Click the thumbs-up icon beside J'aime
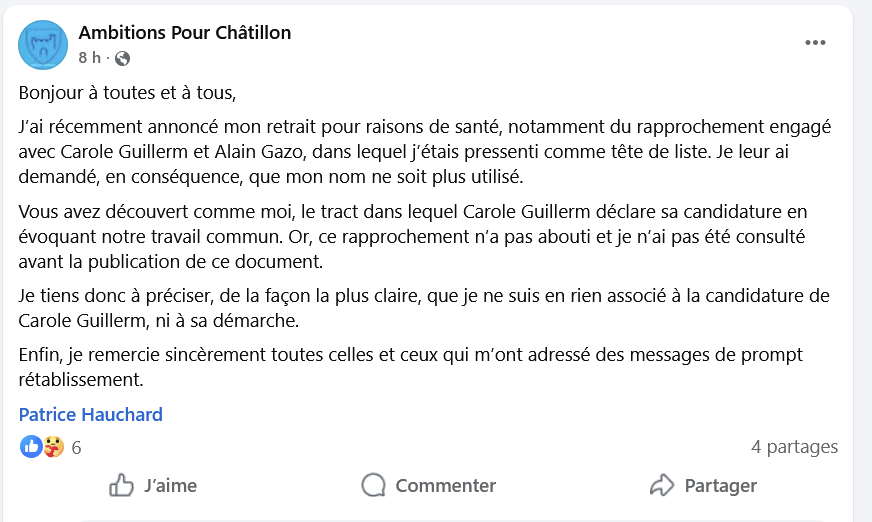This screenshot has width=872, height=522. pyautogui.click(x=122, y=486)
